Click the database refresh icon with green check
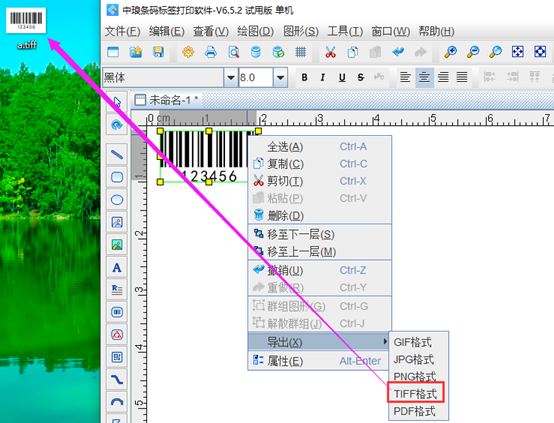Screen dimensions: 554x423 pyautogui.click(x=278, y=52)
